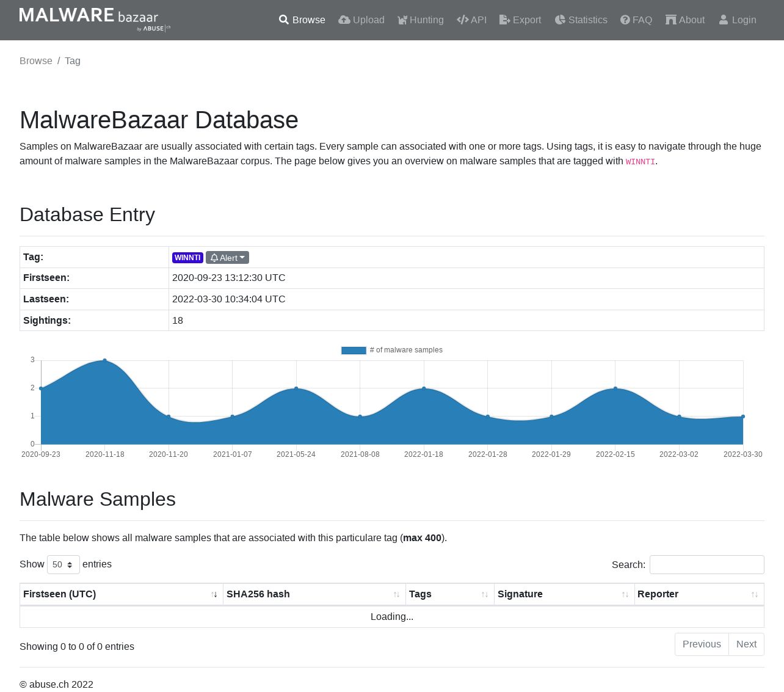Image resolution: width=784 pixels, height=692 pixels.
Task: Sort by Firstseen (UTC) sort arrows
Action: point(214,594)
